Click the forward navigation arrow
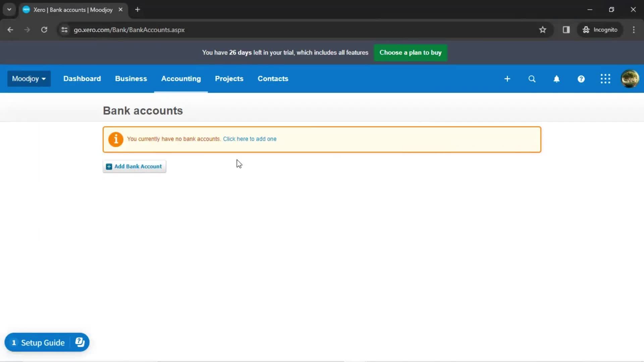This screenshot has height=362, width=644. 27,30
